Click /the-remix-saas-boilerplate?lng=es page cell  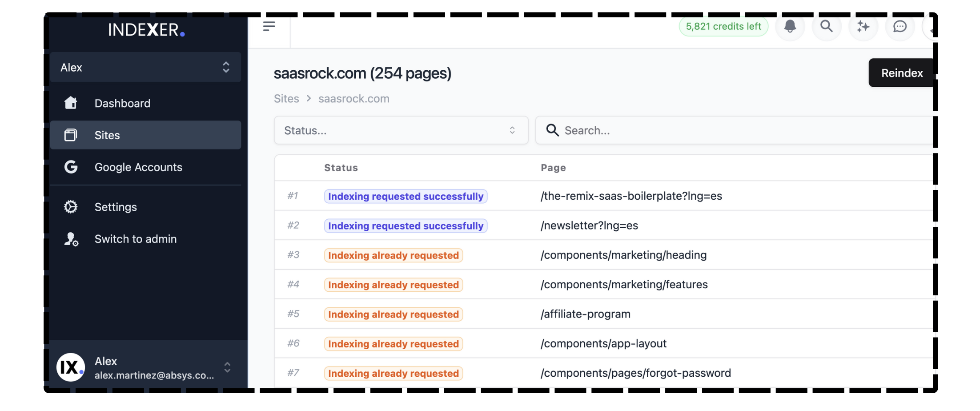(631, 196)
